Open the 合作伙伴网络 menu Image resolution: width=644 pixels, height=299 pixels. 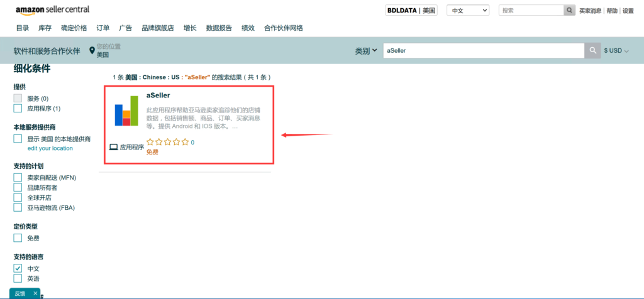[x=284, y=28]
